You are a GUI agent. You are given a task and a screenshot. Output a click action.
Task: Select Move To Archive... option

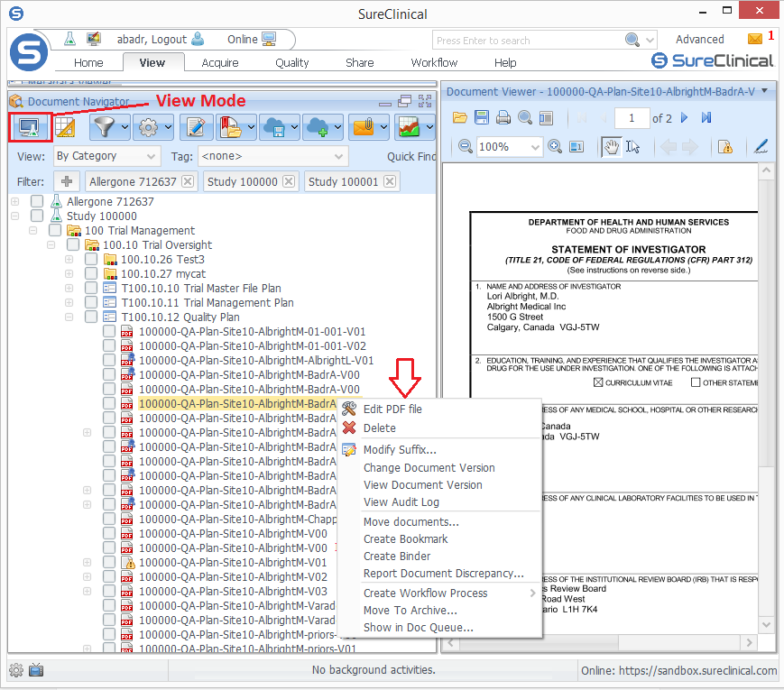tap(410, 611)
